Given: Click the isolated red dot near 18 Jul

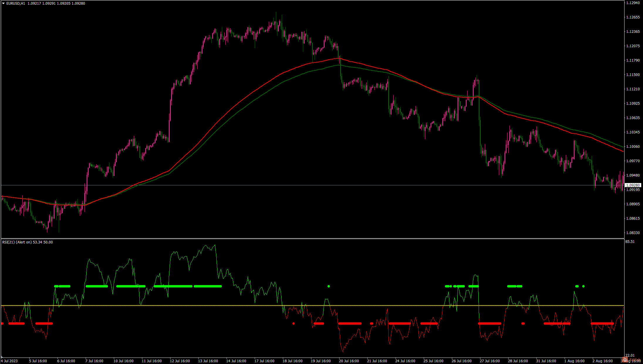Looking at the screenshot, I should [x=293, y=324].
